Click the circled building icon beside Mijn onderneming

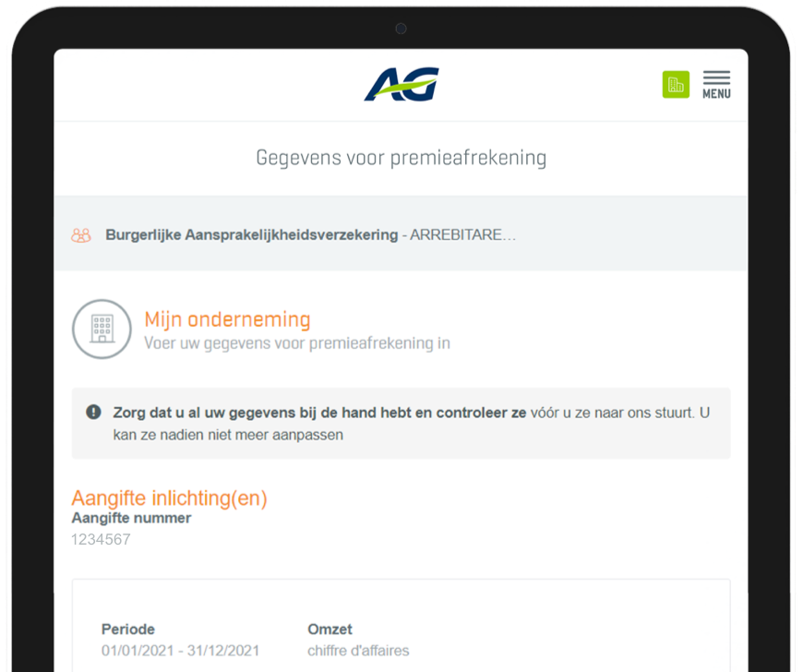click(x=102, y=330)
